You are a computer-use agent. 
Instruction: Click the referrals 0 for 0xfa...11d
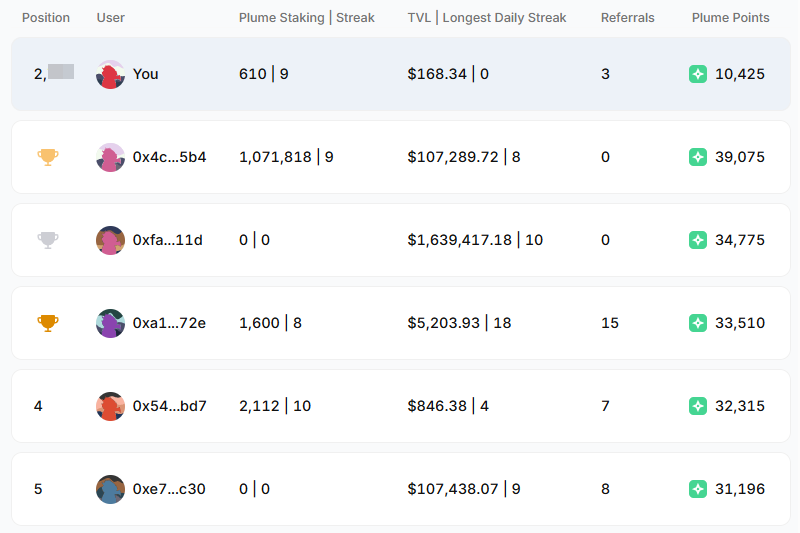(x=605, y=240)
